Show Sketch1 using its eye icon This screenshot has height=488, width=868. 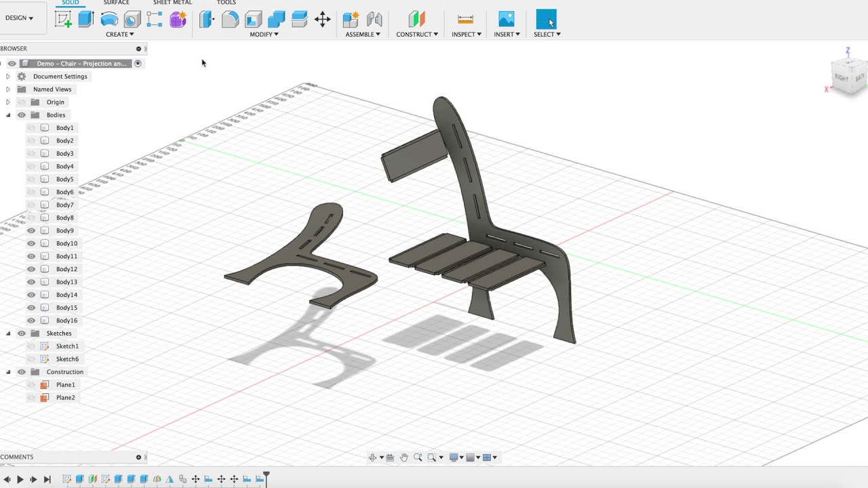point(31,346)
